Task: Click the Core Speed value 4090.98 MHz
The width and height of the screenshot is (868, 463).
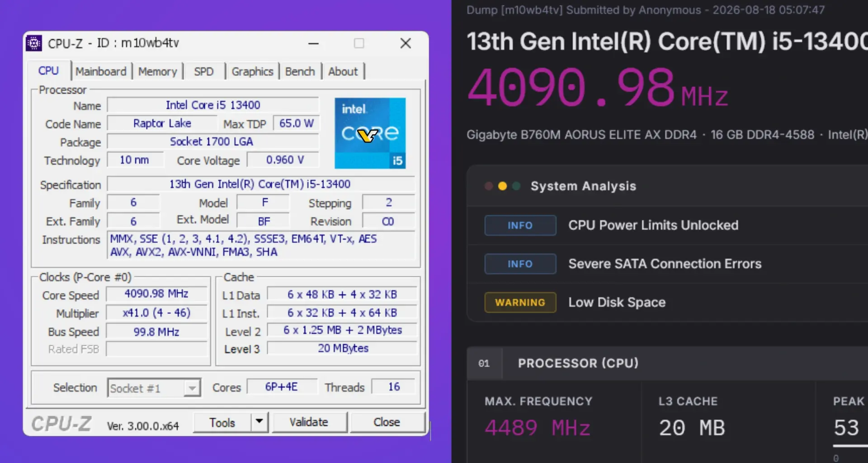Action: point(156,294)
